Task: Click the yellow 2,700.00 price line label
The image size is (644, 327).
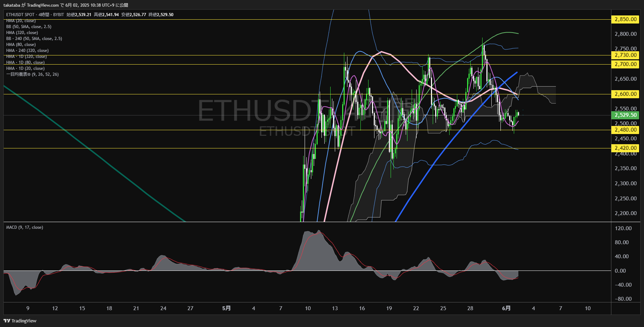Action: click(625, 64)
